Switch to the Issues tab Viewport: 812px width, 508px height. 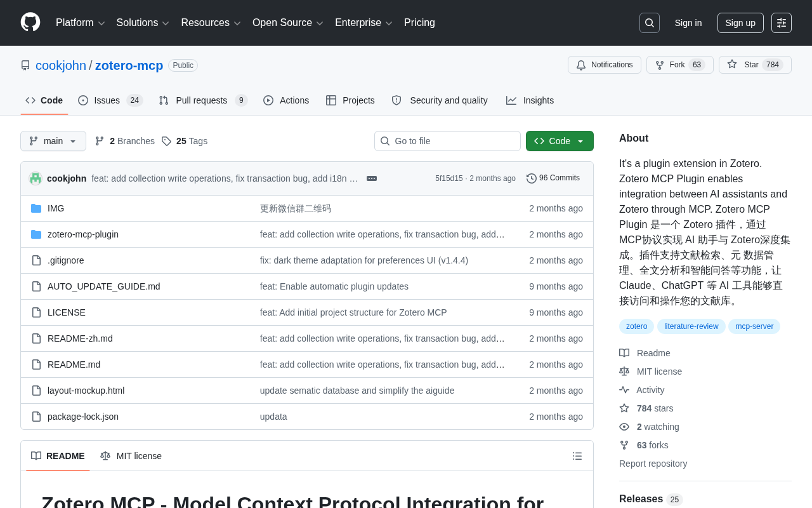click(110, 100)
